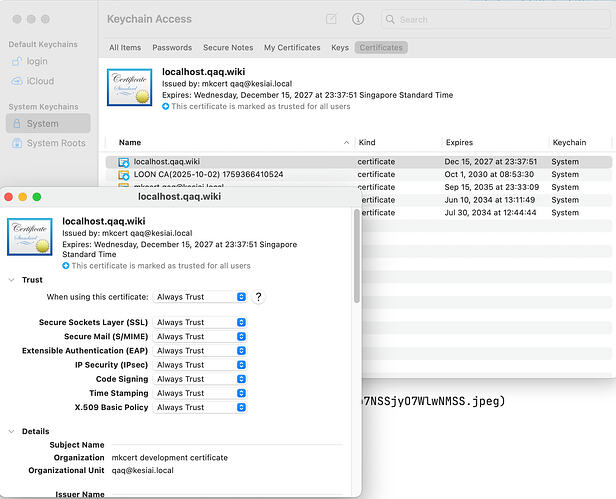This screenshot has width=616, height=499.
Task: Click certificate icon of localhost.qaq.wiki row
Action: 124,162
